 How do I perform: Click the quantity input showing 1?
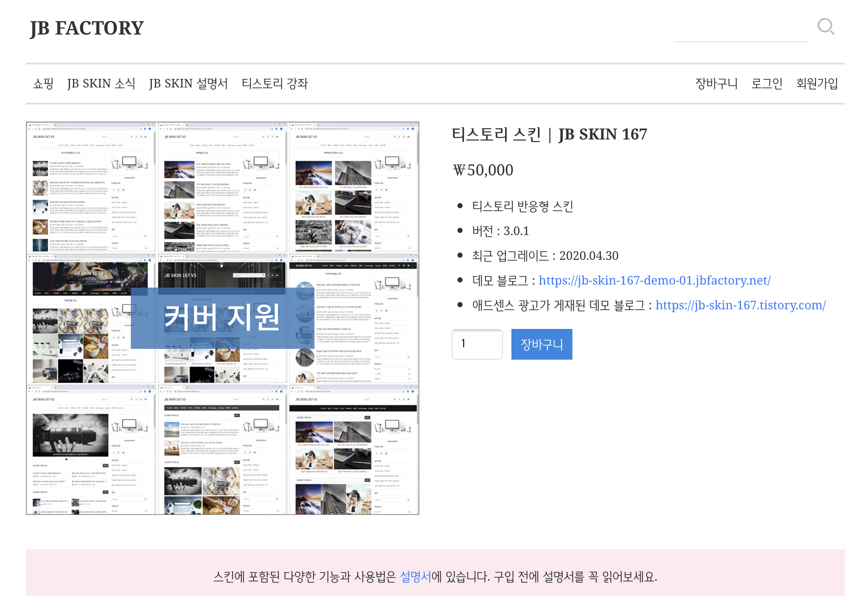click(477, 344)
